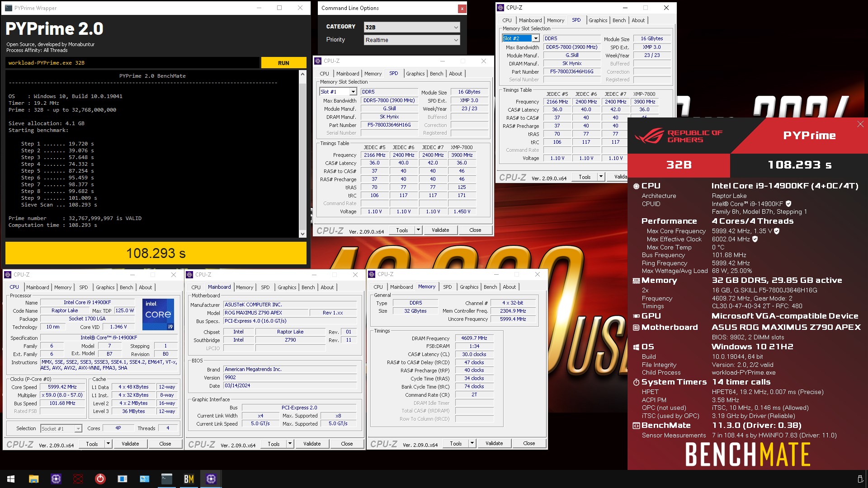
Task: Close the Command Line Options dialog
Action: (x=462, y=8)
